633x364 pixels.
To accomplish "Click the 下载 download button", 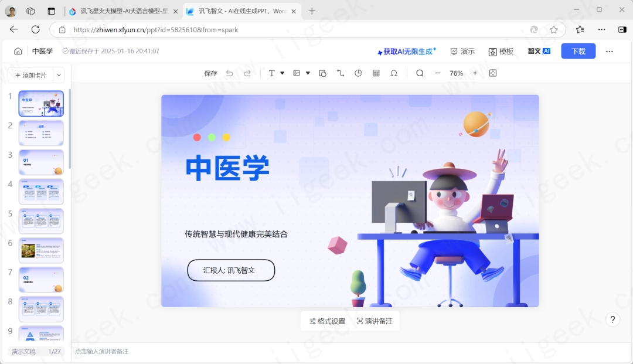I will tap(578, 52).
